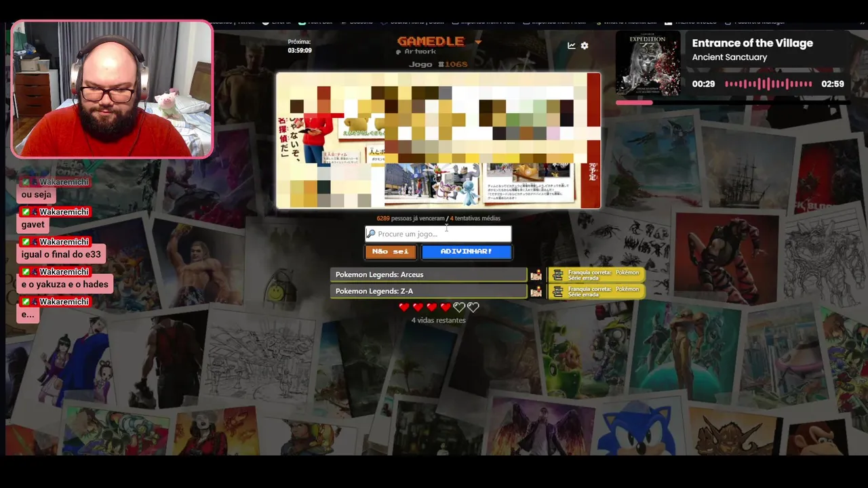Click the '4 tentativas médias' text
This screenshot has height=488, width=868.
[x=475, y=218]
